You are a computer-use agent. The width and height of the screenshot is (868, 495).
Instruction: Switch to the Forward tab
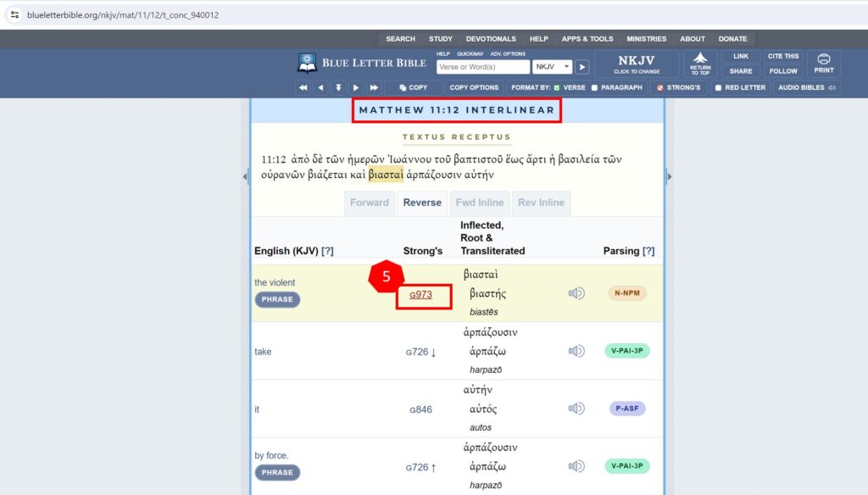(370, 203)
